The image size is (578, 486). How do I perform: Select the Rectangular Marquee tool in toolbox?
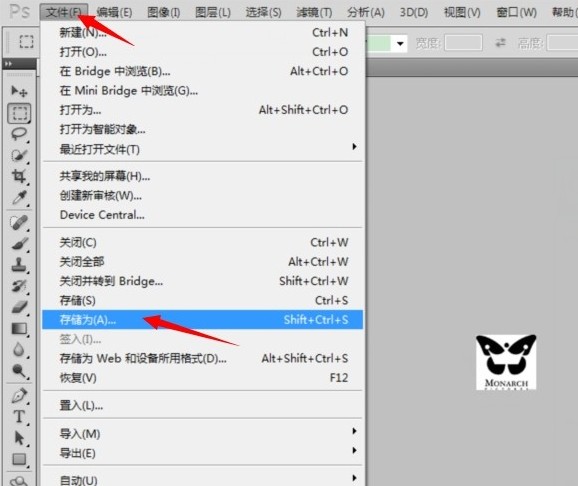click(x=19, y=113)
